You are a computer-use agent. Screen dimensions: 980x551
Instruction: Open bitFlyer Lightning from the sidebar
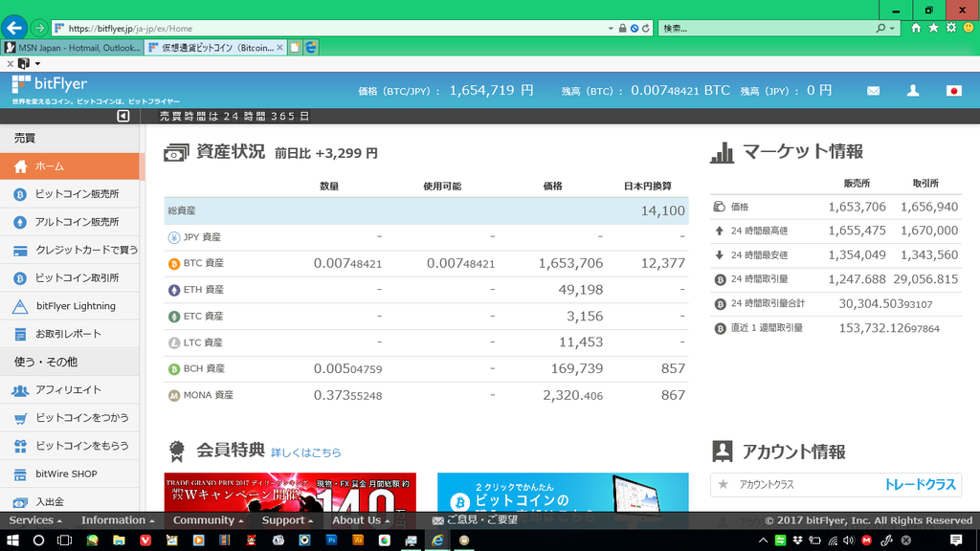pyautogui.click(x=76, y=306)
